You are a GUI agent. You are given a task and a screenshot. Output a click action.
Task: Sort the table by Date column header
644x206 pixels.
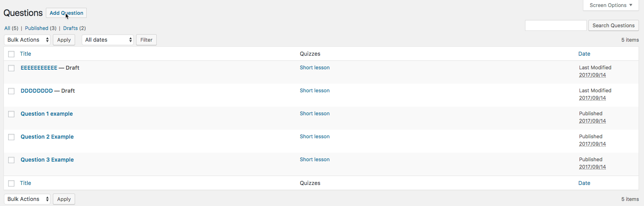(x=584, y=54)
